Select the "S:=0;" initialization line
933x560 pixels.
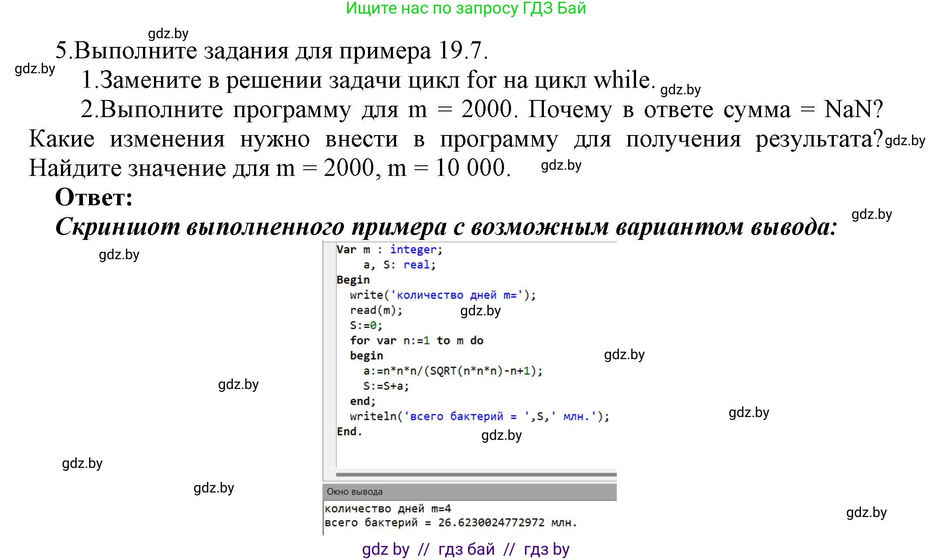[365, 325]
